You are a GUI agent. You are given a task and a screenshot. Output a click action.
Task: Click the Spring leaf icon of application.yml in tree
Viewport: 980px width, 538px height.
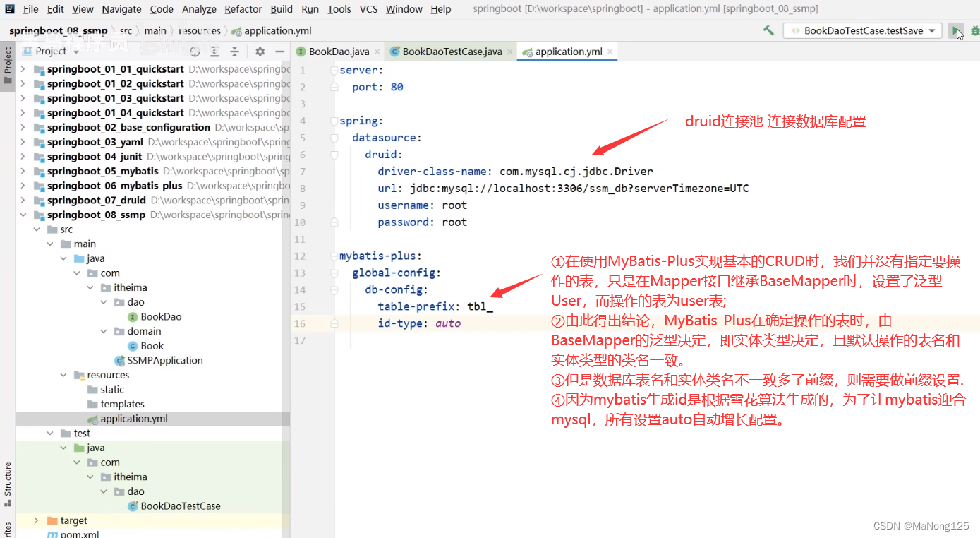[x=92, y=419]
